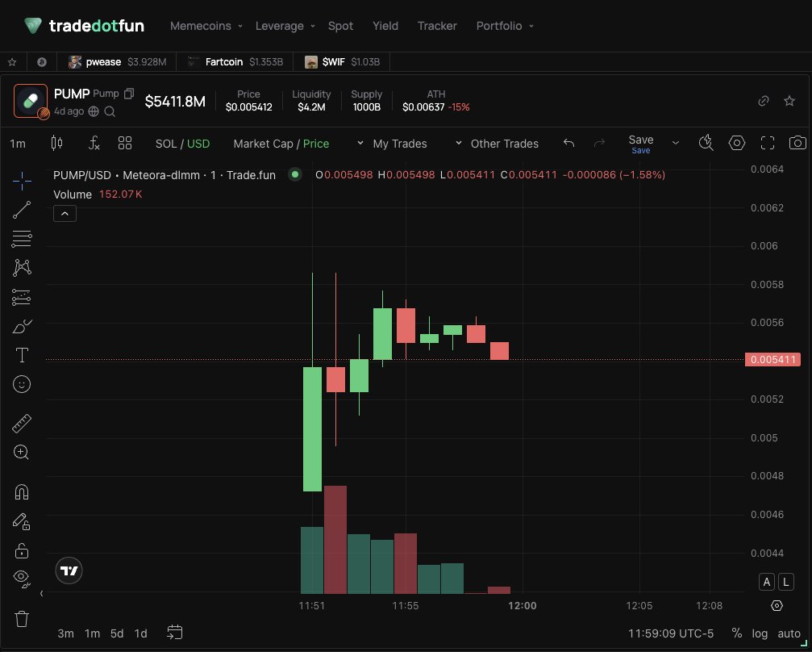The height and width of the screenshot is (652, 812).
Task: Select the crosshair cursor tool
Action: point(22,181)
